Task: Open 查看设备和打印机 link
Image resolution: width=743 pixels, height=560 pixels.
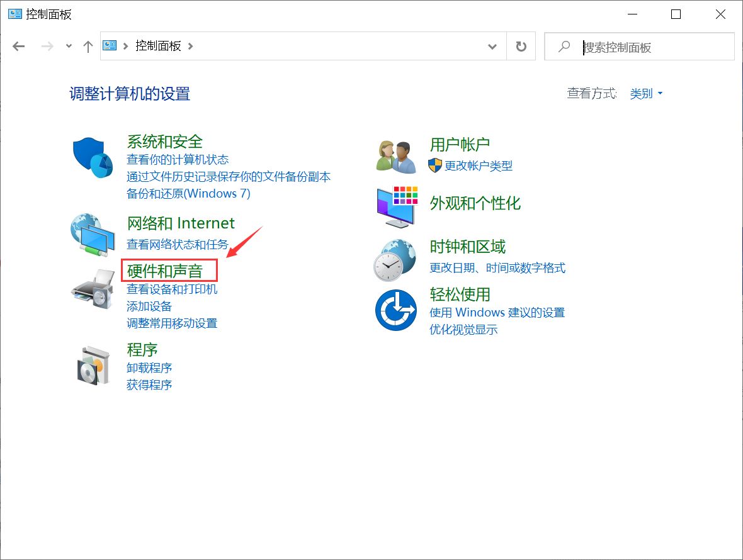Action: [172, 289]
